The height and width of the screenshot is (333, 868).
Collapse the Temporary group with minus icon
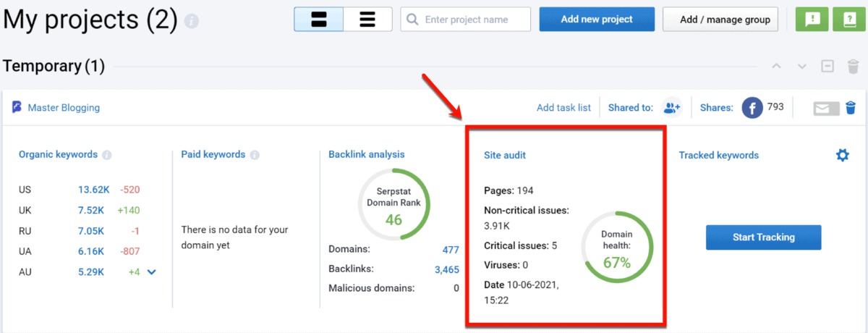point(827,67)
